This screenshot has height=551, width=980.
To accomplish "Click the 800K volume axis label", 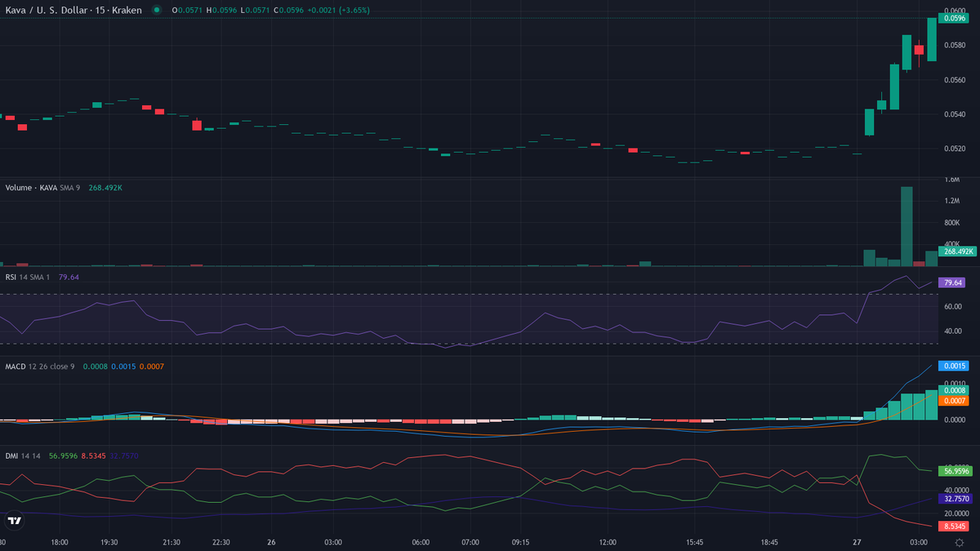I will pos(953,222).
